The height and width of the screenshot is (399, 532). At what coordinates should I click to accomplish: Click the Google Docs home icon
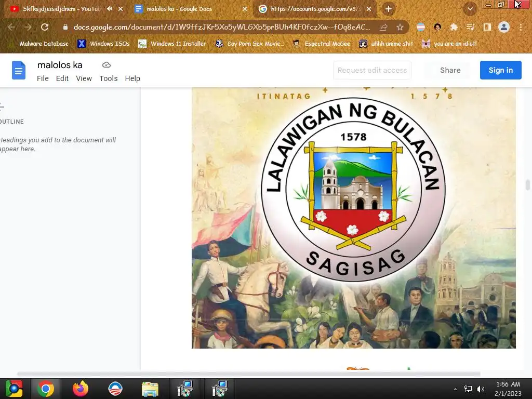point(19,70)
